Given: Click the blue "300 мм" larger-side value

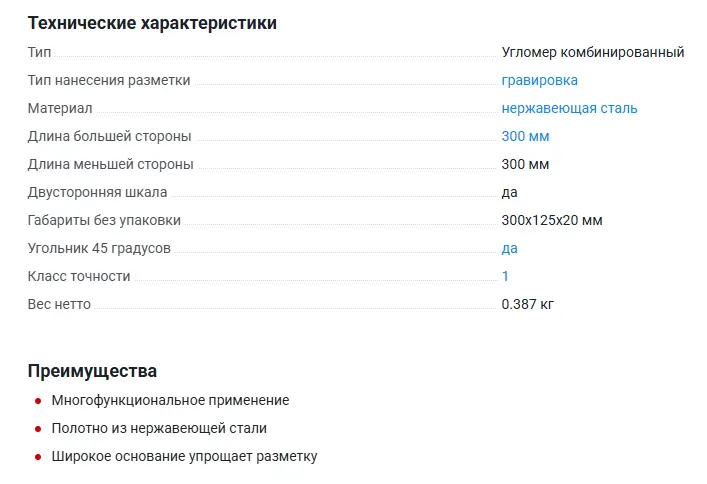Looking at the screenshot, I should click(x=525, y=136).
